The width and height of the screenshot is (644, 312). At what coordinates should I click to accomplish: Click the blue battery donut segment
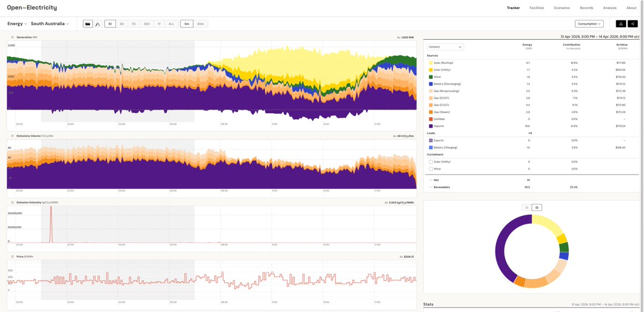(563, 256)
